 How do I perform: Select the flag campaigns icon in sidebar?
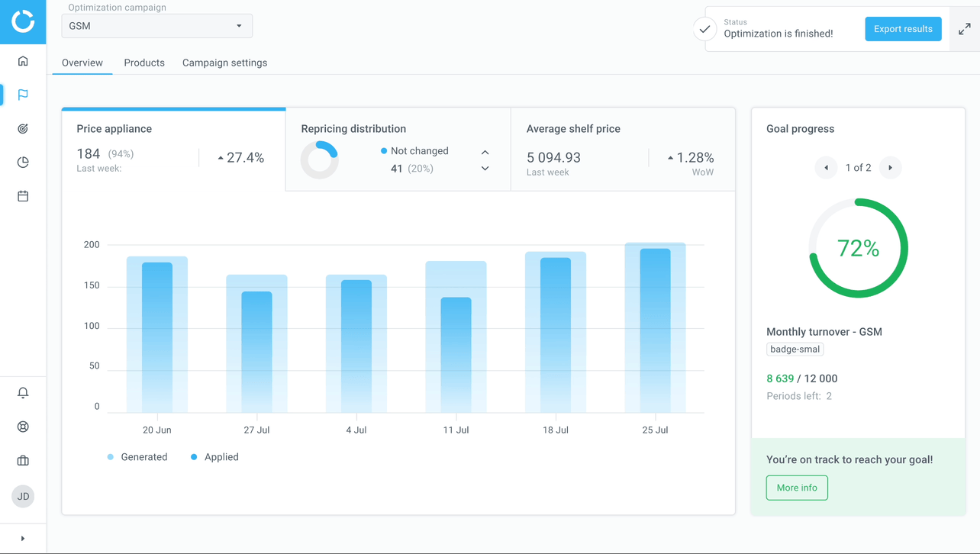[x=23, y=95]
